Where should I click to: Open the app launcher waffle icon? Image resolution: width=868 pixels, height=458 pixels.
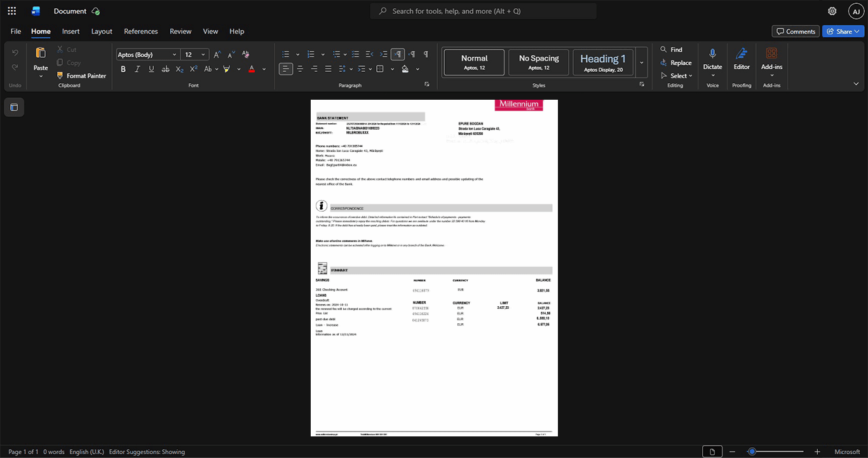[11, 11]
